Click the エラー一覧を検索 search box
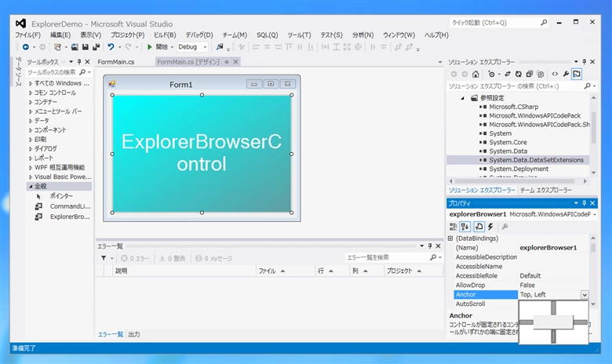 tap(388, 257)
